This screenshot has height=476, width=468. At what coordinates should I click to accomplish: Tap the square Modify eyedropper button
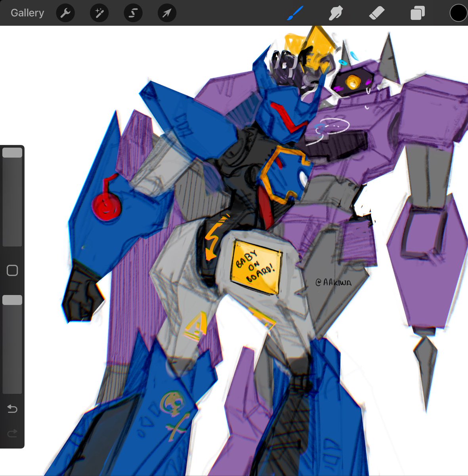[x=12, y=271]
